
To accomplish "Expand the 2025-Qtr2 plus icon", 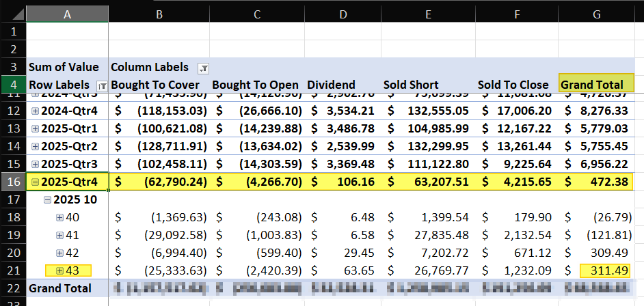I will (35, 145).
